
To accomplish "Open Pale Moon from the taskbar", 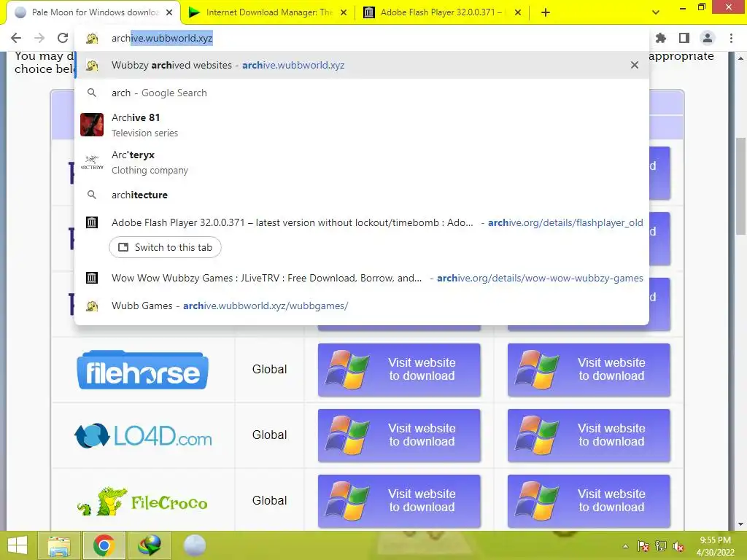I will [194, 545].
